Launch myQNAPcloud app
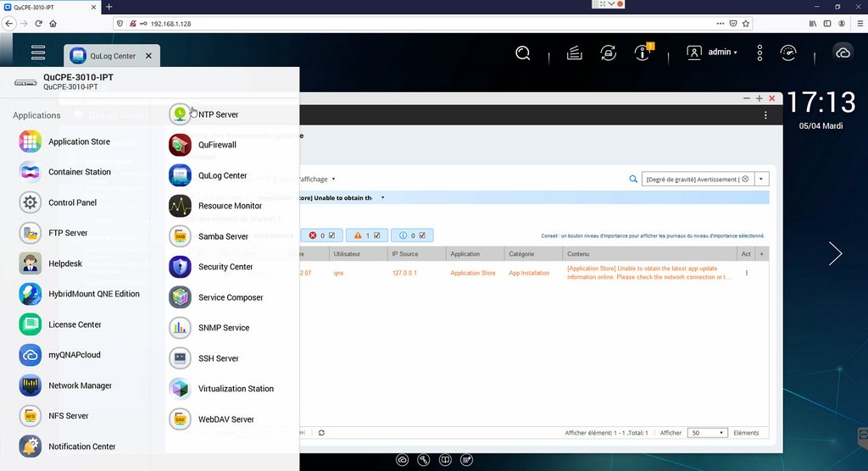 coord(60,355)
